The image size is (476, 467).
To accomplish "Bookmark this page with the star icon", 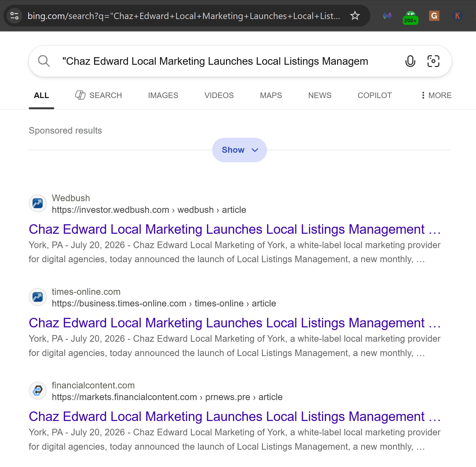I will point(355,16).
